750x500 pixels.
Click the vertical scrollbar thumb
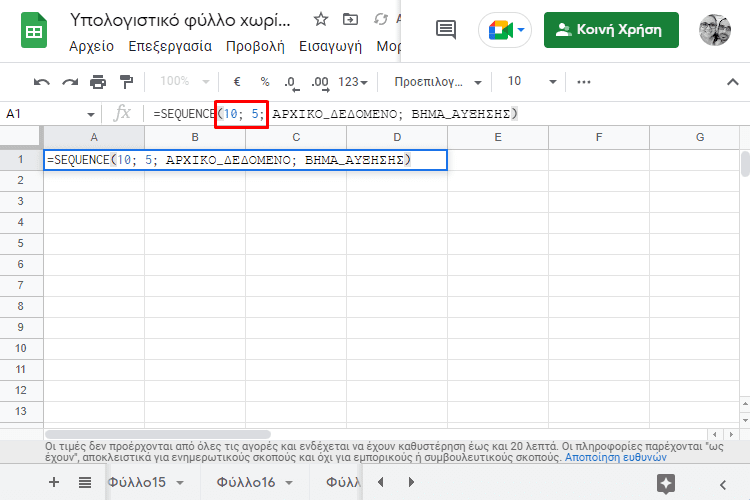coord(745,164)
